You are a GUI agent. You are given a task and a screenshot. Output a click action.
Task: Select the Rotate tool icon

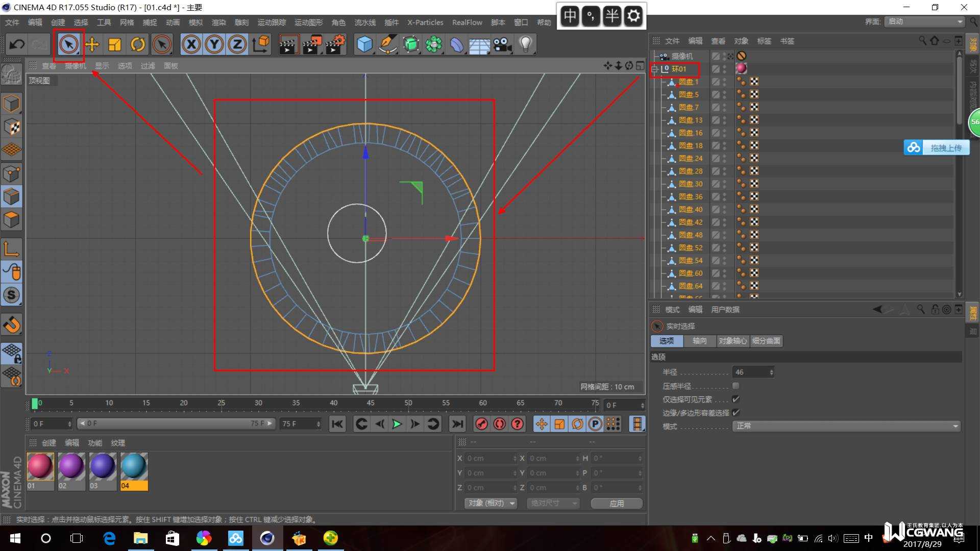[138, 44]
